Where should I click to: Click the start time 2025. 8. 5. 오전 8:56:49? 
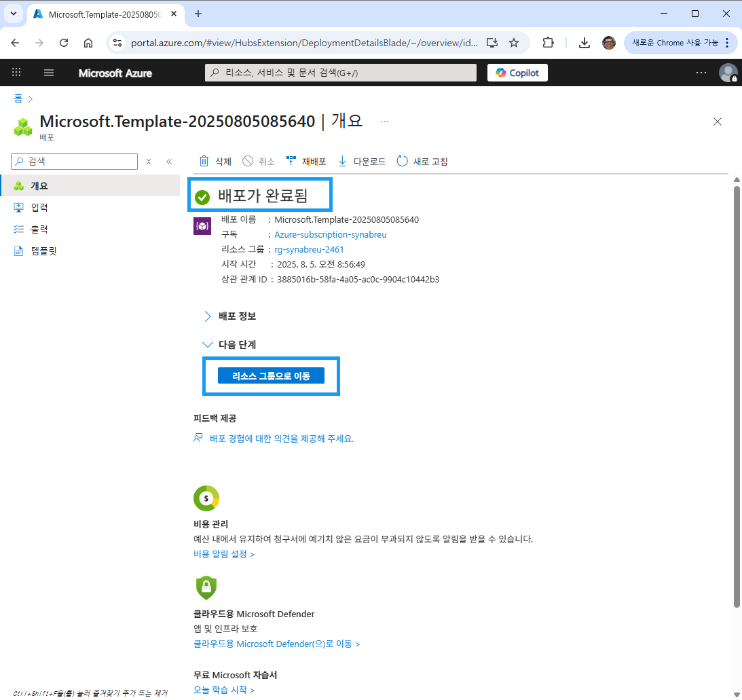[321, 265]
